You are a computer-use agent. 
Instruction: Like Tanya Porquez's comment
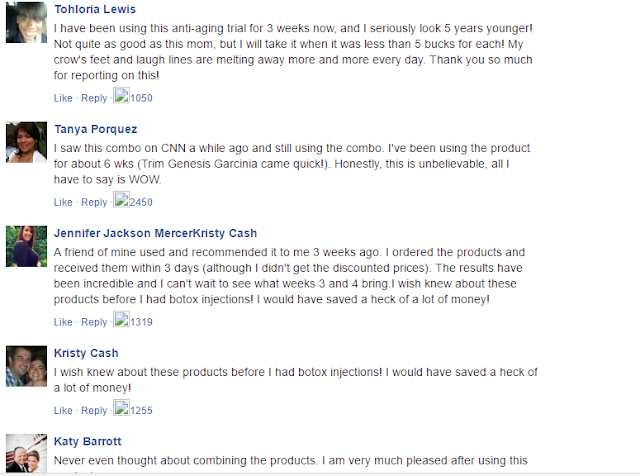63,202
